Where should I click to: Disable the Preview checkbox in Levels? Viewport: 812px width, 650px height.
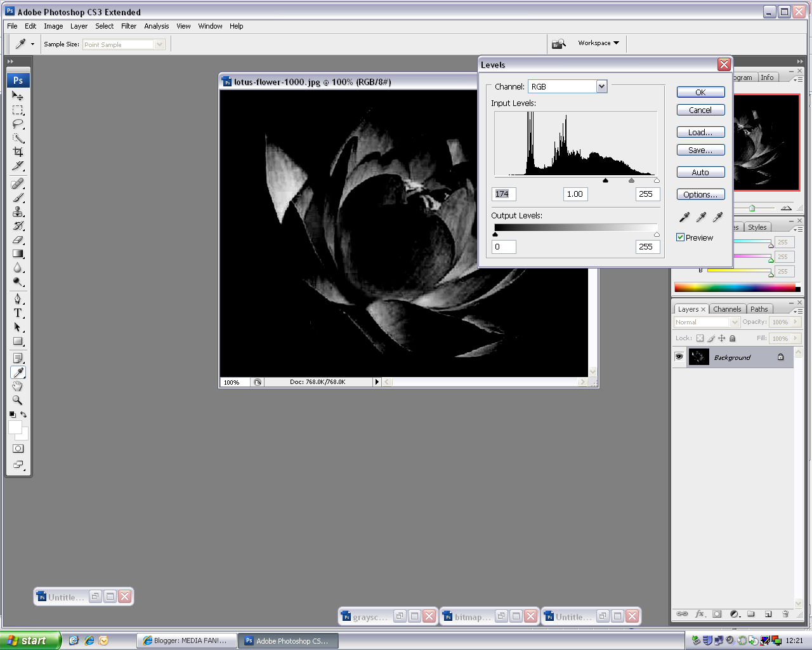[680, 237]
